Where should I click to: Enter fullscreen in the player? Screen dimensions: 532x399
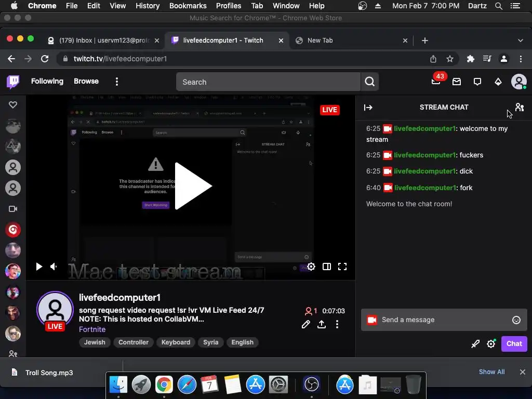342,267
